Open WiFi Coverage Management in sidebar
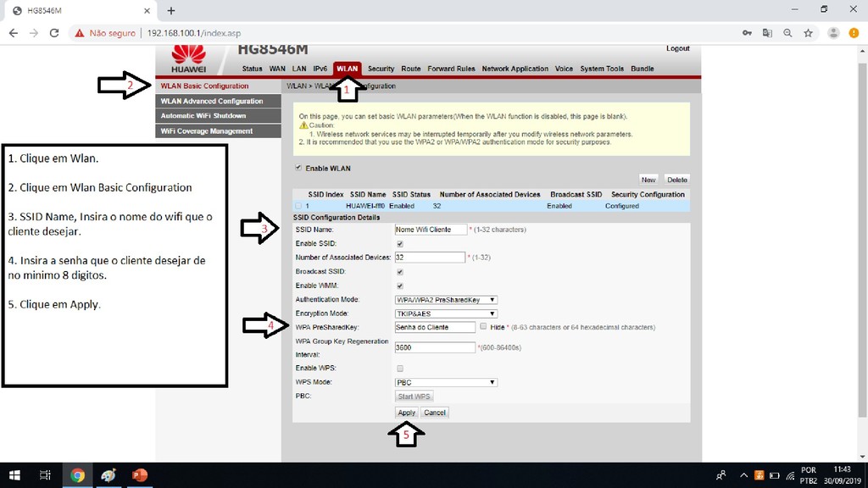The height and width of the screenshot is (488, 868). coord(218,131)
